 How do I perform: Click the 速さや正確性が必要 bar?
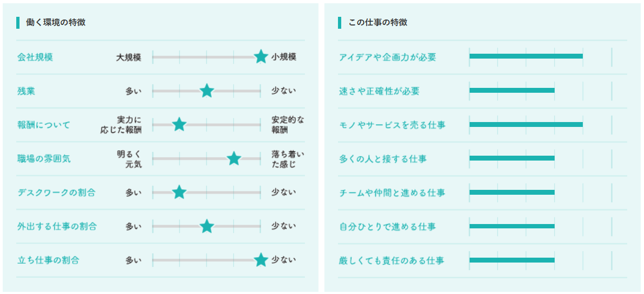coord(511,91)
